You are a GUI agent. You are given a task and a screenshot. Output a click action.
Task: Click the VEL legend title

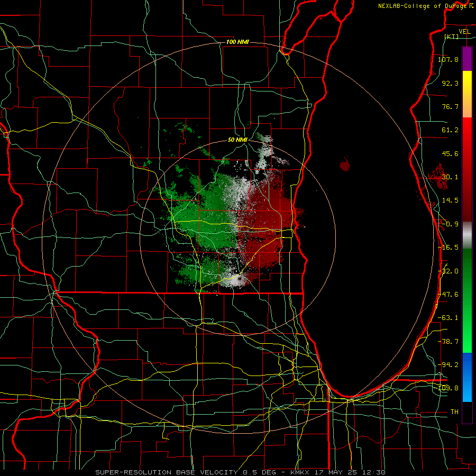[464, 32]
